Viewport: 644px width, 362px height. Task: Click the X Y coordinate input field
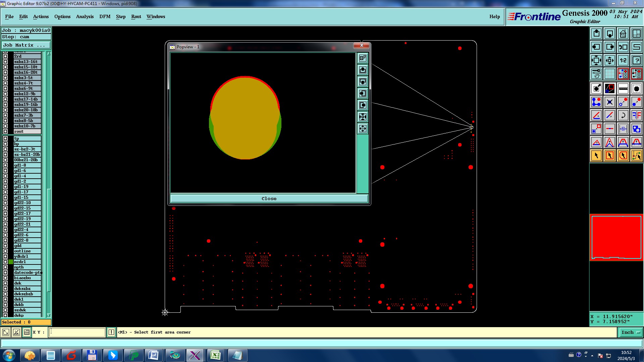(x=77, y=332)
